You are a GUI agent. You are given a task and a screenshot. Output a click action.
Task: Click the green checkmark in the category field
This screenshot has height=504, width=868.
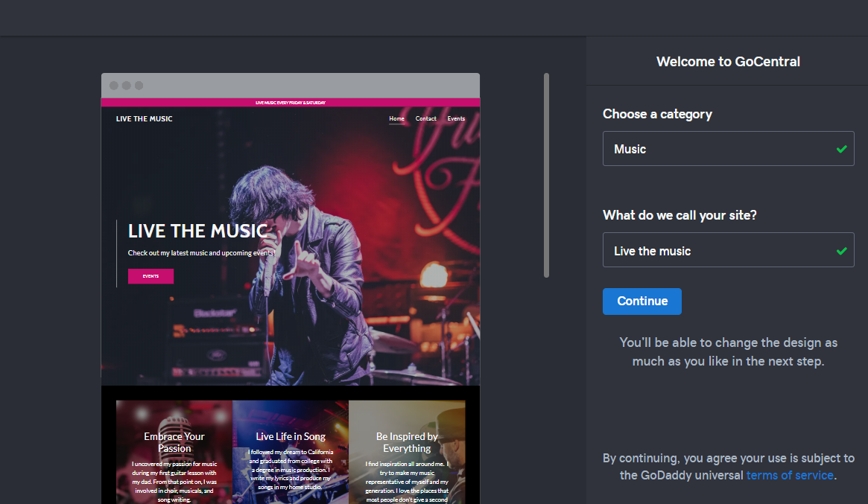coord(841,149)
